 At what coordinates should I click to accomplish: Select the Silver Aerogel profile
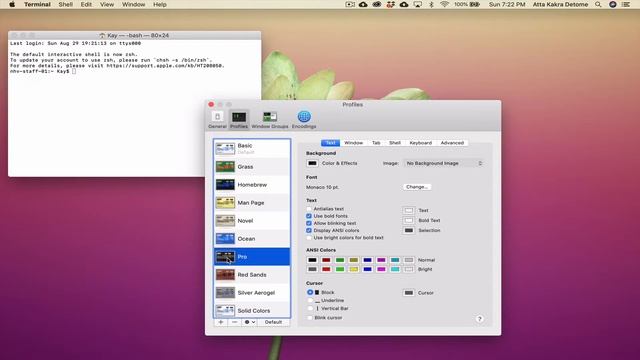(x=252, y=293)
